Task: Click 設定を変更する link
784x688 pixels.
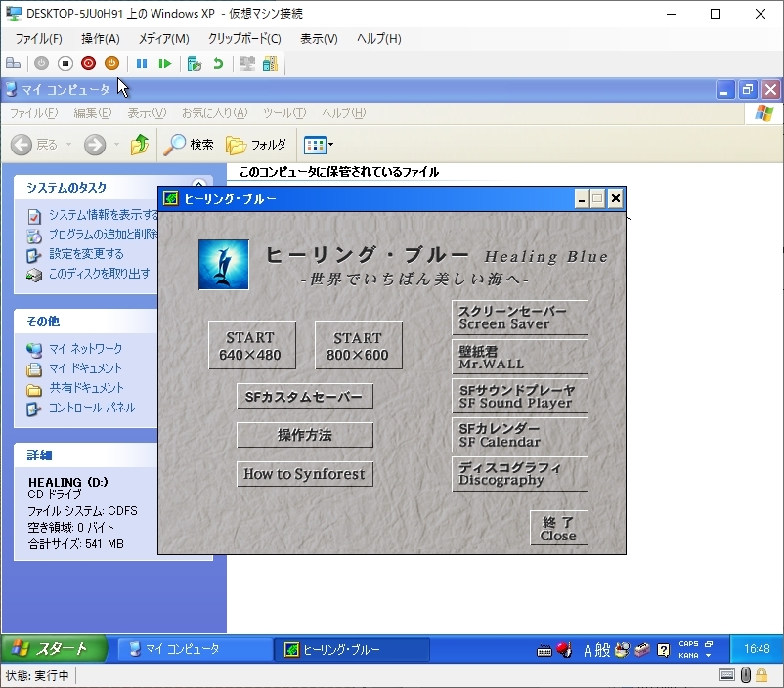Action: click(86, 254)
